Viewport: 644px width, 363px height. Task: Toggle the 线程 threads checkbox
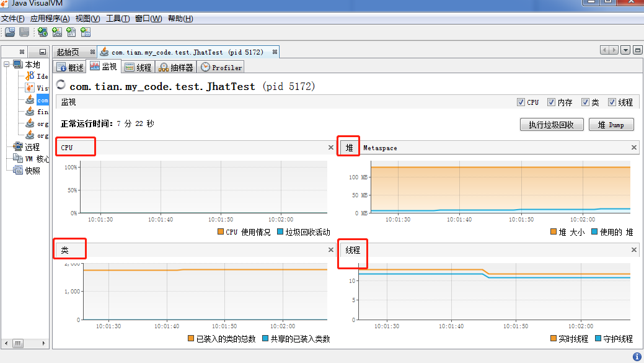click(612, 102)
